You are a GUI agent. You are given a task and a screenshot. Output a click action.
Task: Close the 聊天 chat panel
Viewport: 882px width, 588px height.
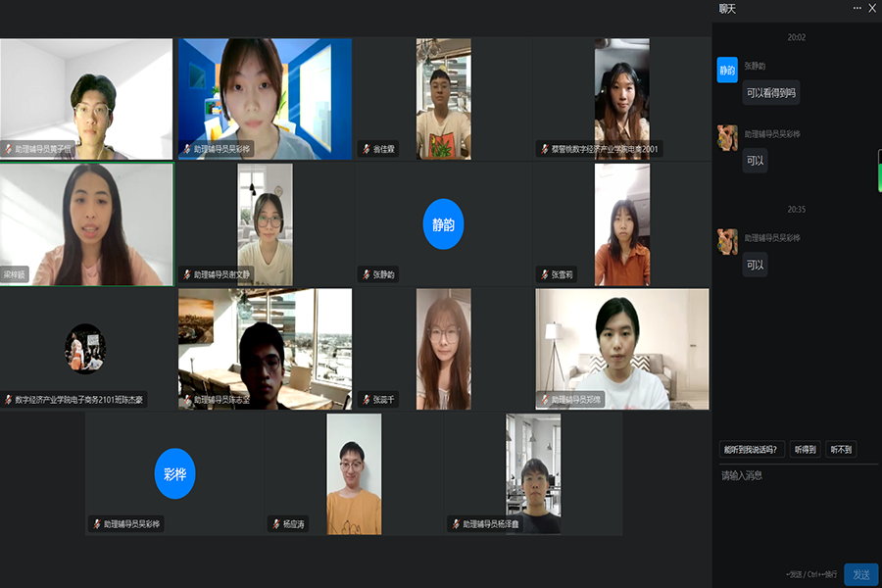[872, 8]
